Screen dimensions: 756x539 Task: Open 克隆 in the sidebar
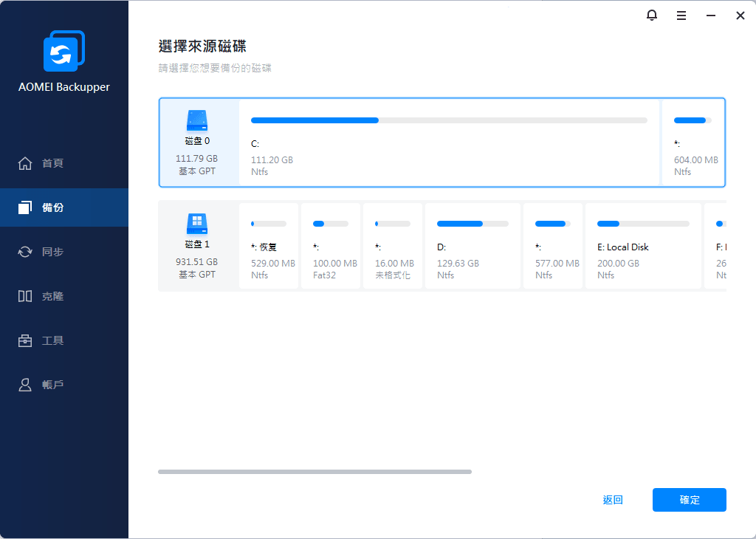64,296
